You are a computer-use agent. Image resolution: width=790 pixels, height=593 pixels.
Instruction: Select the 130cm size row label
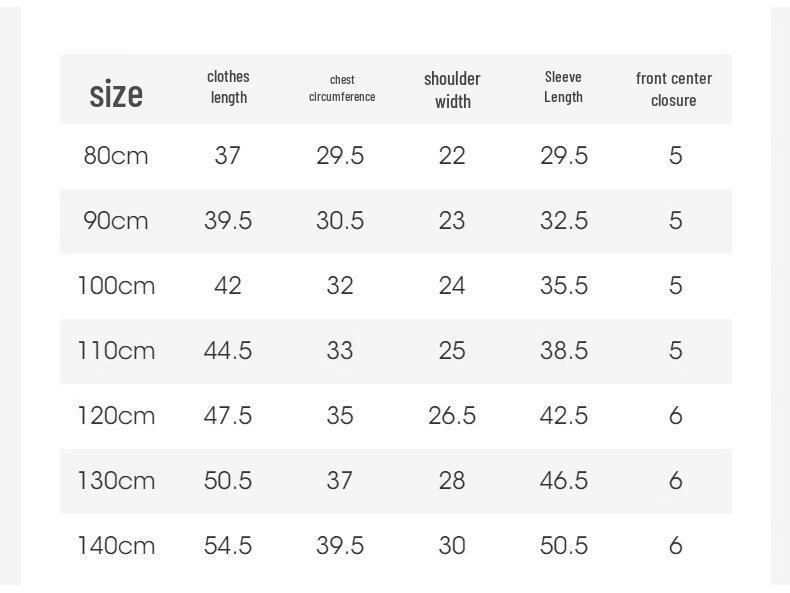[x=116, y=481]
